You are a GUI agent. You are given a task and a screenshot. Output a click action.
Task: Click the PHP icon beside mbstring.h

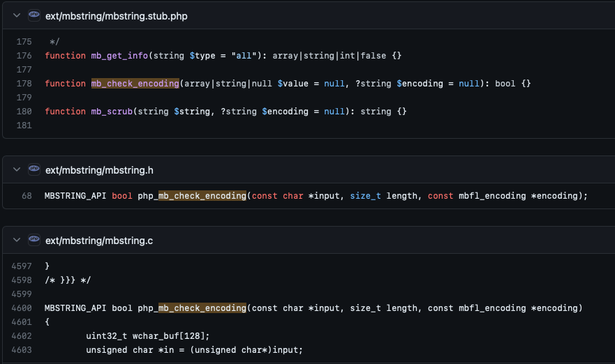[34, 169]
